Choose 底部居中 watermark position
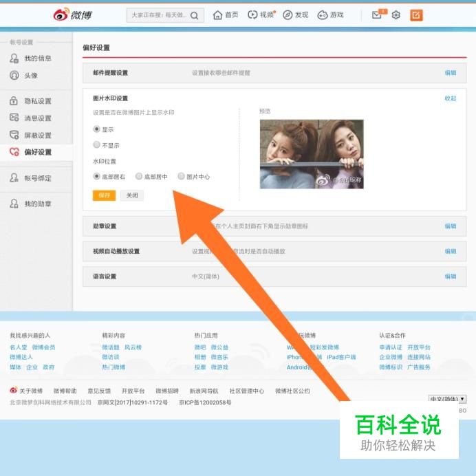Screen dimensions: 476x476 pyautogui.click(x=139, y=176)
